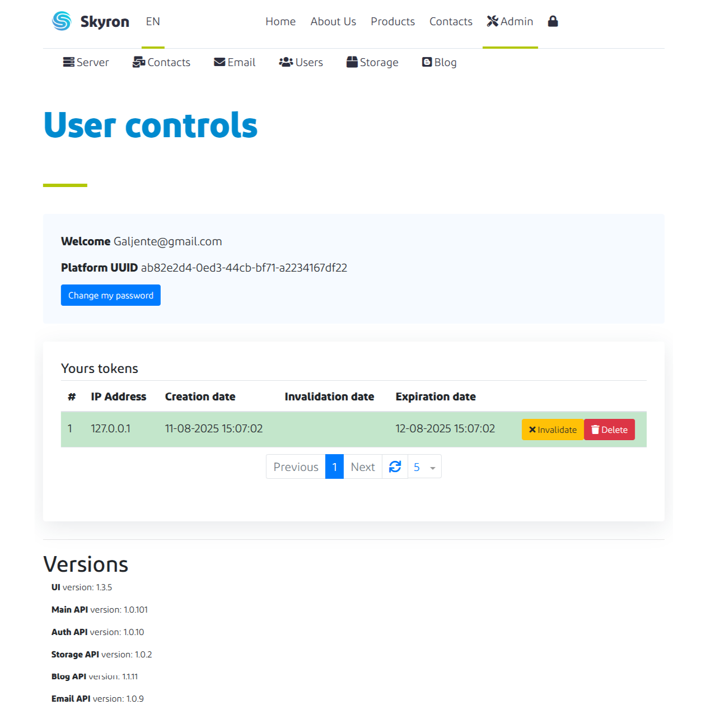Open the Products menu item
Screen dimensions: 728x728
393,21
